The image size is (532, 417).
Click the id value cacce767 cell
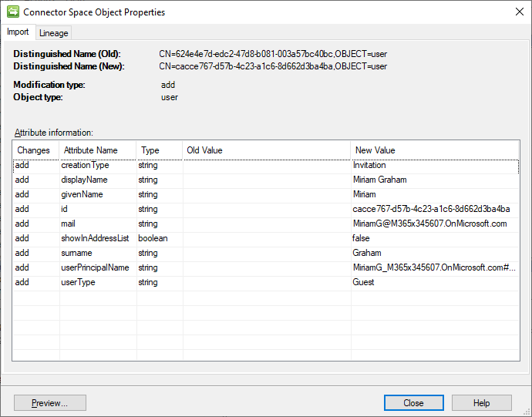[x=431, y=209]
